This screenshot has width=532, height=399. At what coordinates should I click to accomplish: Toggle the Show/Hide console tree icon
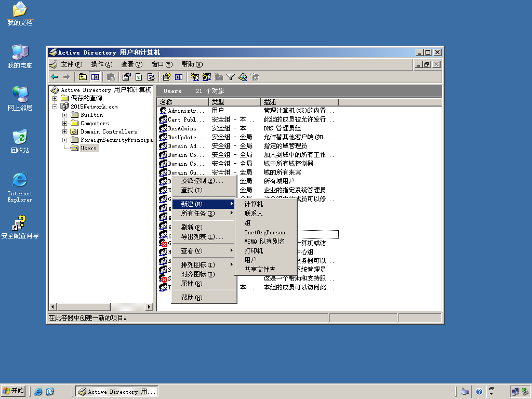[x=95, y=77]
